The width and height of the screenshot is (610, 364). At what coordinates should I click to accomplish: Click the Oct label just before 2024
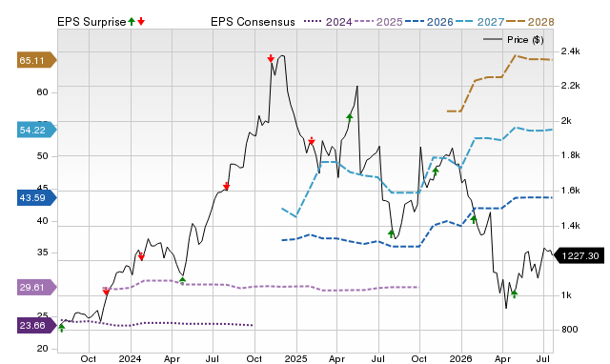tap(89, 358)
